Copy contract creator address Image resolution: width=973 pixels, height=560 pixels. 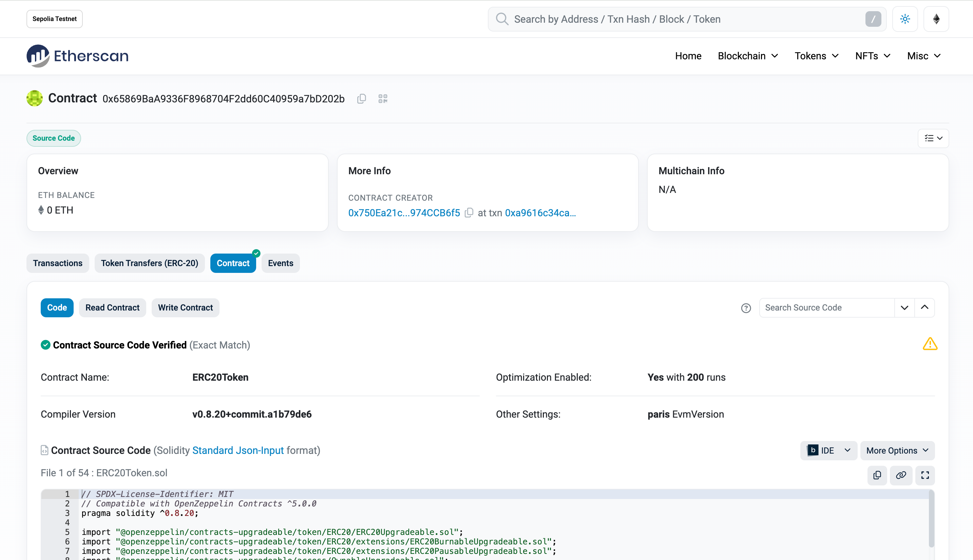click(x=469, y=213)
